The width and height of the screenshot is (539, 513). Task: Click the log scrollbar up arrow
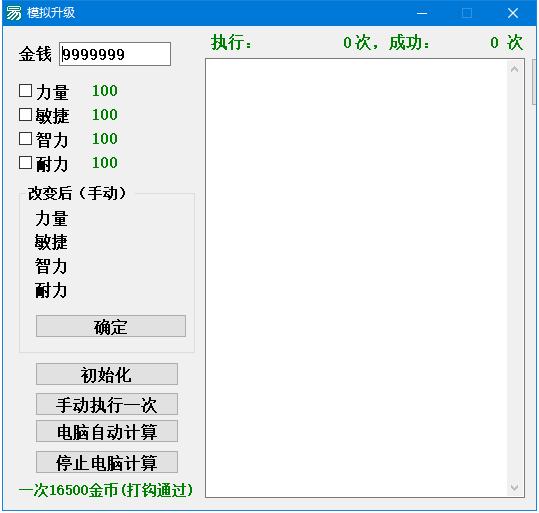[515, 69]
